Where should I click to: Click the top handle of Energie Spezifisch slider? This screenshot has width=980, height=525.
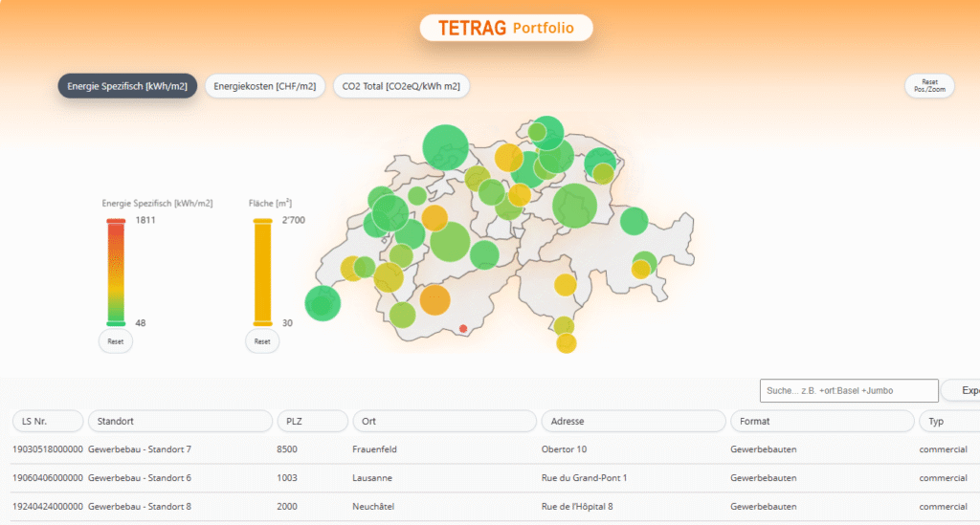coord(116,222)
